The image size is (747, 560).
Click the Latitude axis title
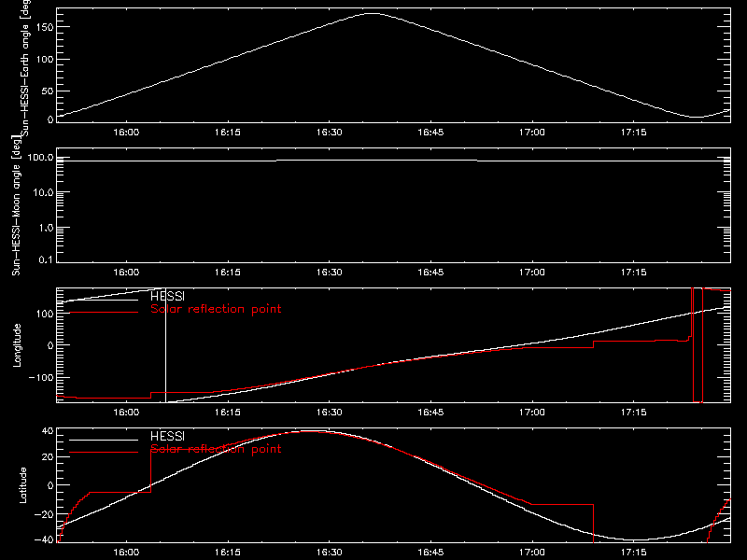22,485
